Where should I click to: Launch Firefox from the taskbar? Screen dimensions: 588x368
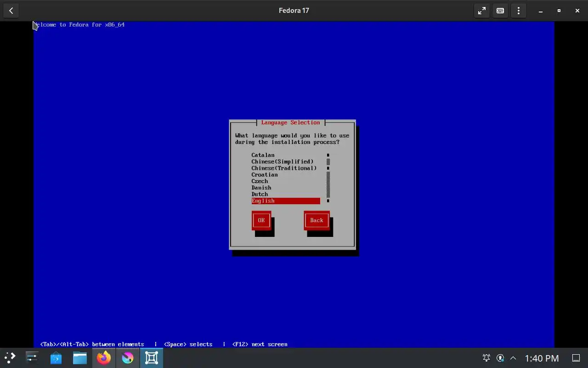pos(104,357)
